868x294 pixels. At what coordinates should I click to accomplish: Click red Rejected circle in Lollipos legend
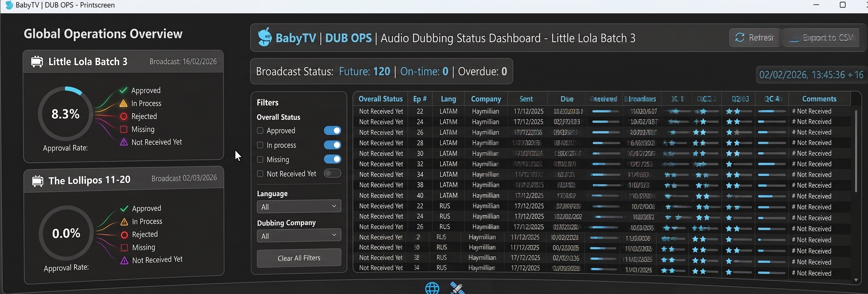124,234
